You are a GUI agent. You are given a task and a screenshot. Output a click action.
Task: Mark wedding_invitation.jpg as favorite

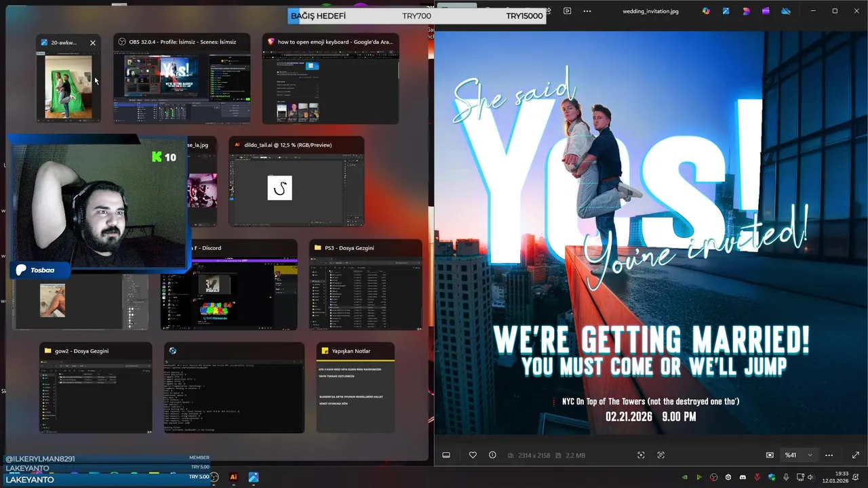coord(473,455)
